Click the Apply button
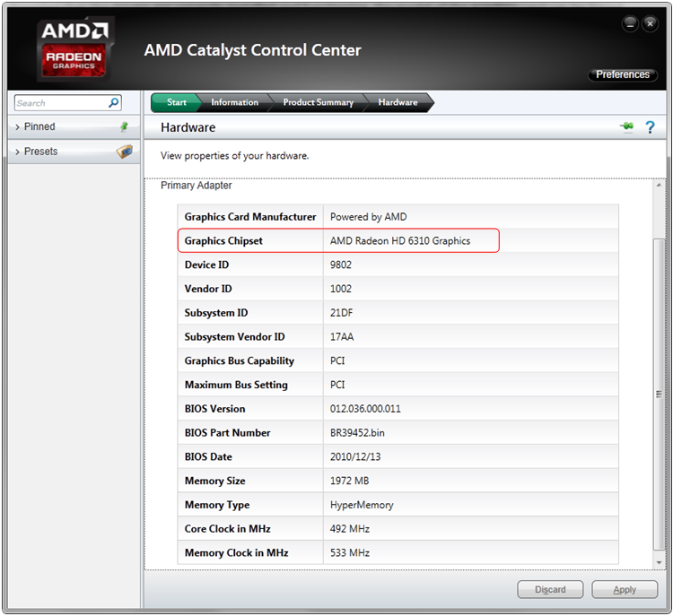The image size is (673, 616). 625,589
